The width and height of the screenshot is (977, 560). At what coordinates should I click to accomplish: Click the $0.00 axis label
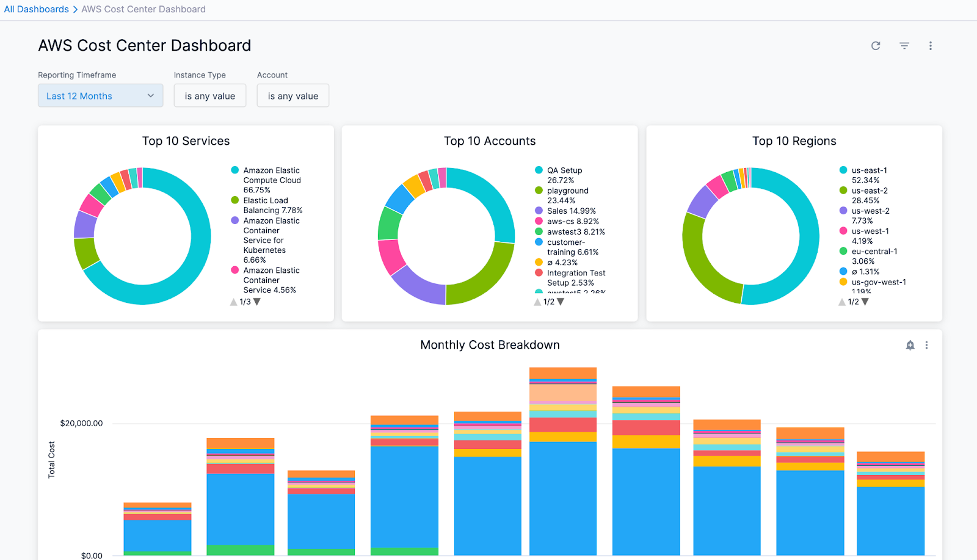pos(92,555)
